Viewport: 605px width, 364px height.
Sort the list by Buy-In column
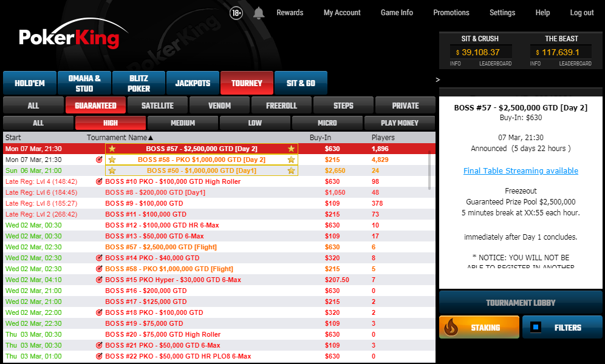[320, 138]
